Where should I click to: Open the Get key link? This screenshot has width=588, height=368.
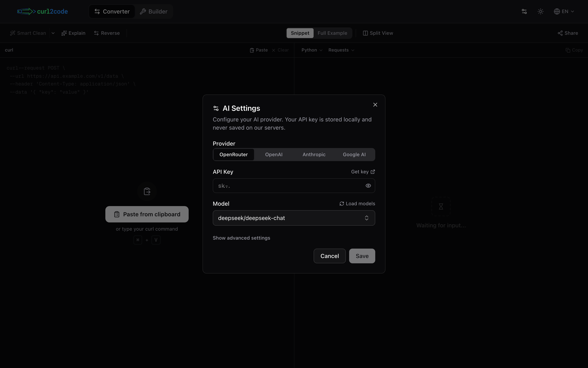pos(363,172)
